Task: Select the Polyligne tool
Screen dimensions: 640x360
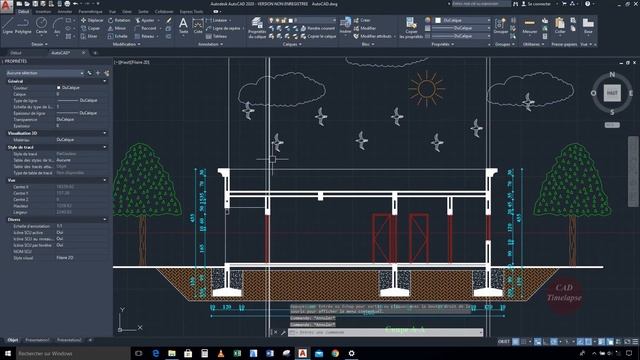Action: (x=23, y=25)
